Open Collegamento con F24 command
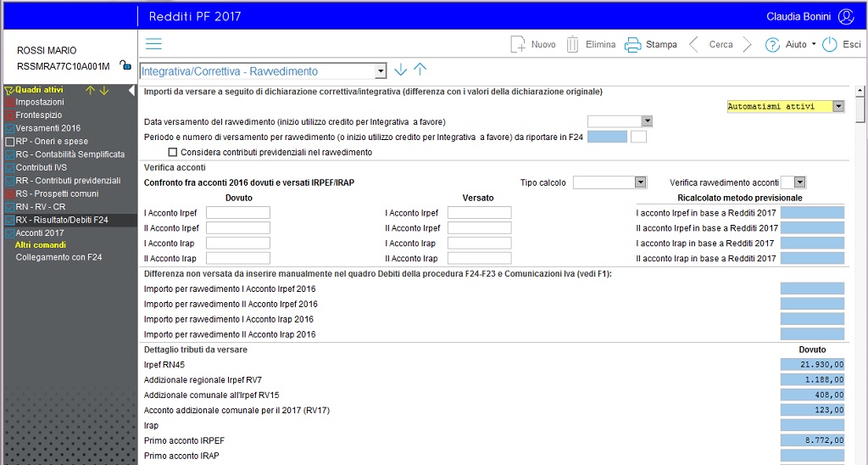This screenshot has height=465, width=868. (x=58, y=257)
